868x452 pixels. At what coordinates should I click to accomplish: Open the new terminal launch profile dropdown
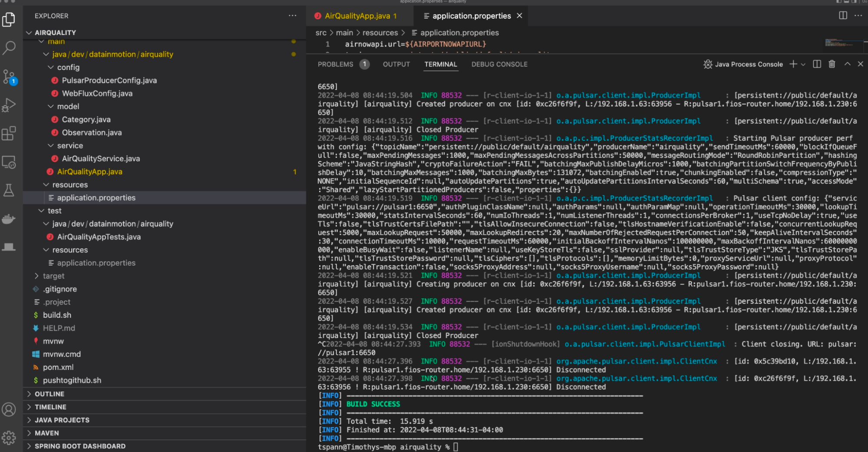[803, 64]
